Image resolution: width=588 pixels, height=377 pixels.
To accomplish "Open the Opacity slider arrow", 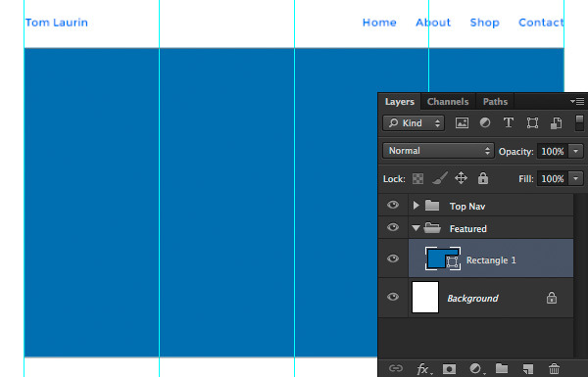I will pos(575,151).
